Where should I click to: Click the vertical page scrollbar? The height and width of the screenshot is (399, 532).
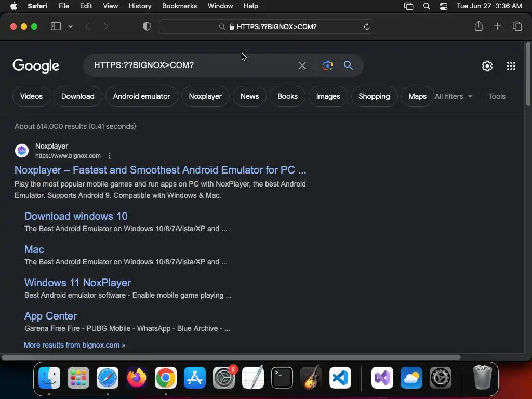[x=528, y=74]
